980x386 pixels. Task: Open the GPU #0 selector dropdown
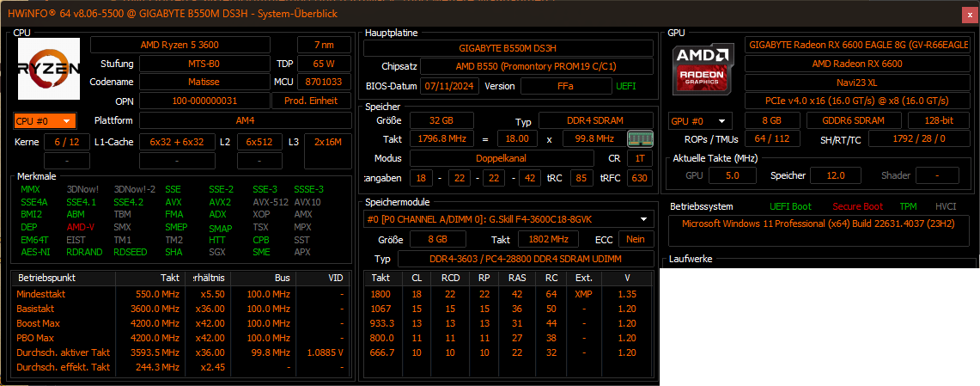700,120
